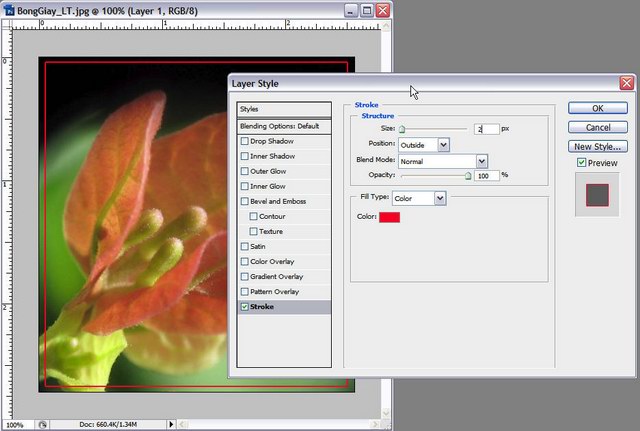
Task: Click Cancel in Layer Style dialog
Action: [x=598, y=127]
